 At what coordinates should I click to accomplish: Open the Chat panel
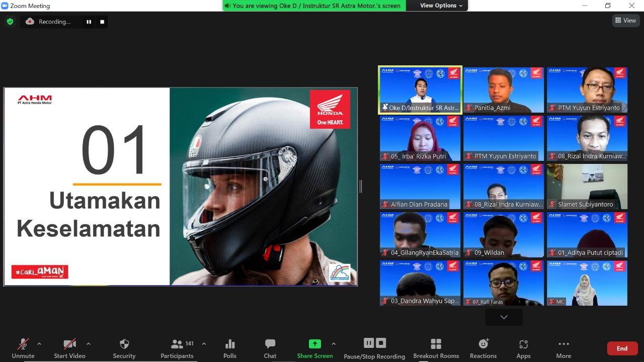[270, 348]
